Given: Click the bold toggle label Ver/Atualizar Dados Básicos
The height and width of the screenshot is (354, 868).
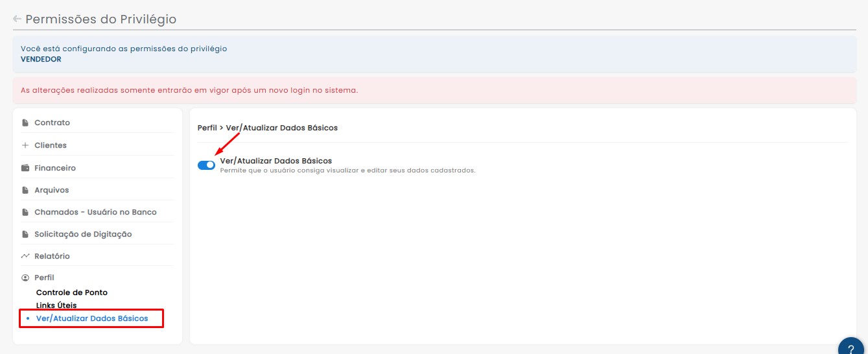Looking at the screenshot, I should [x=276, y=160].
